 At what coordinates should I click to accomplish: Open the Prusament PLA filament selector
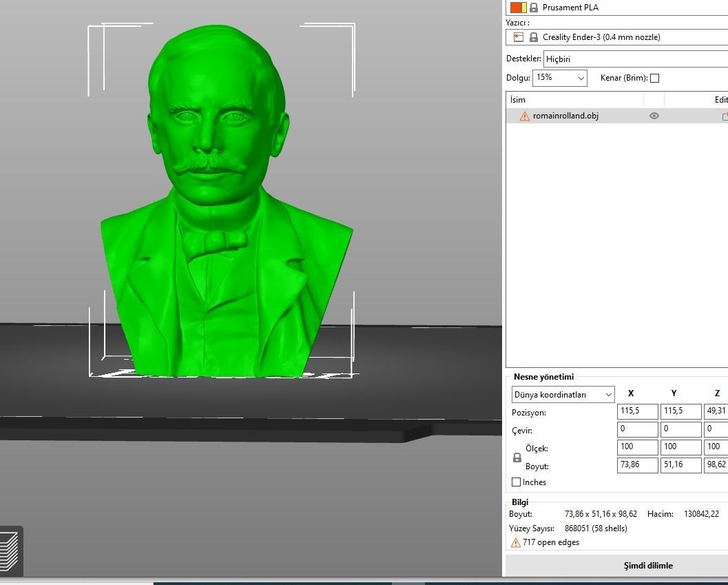click(616, 8)
